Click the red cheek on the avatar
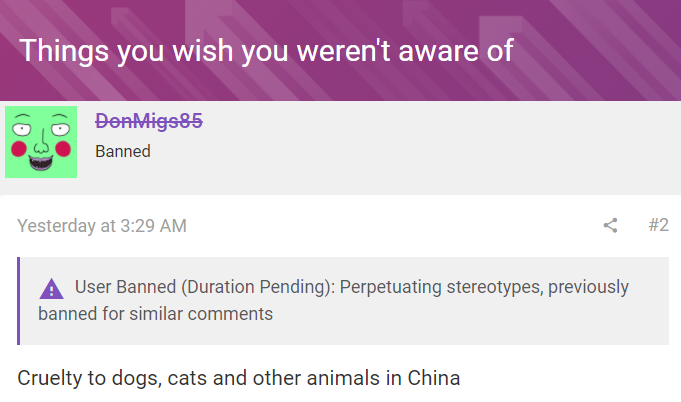This screenshot has width=681, height=402. (19, 148)
